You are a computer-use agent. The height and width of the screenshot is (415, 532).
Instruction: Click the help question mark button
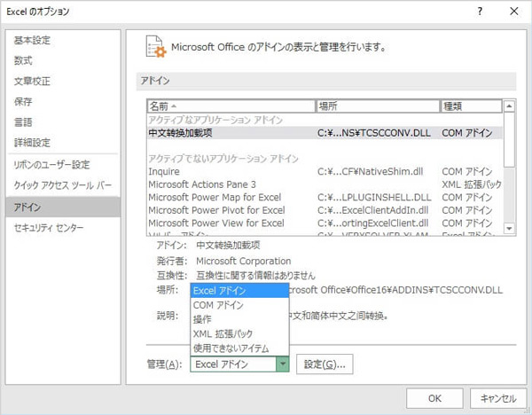(x=480, y=12)
